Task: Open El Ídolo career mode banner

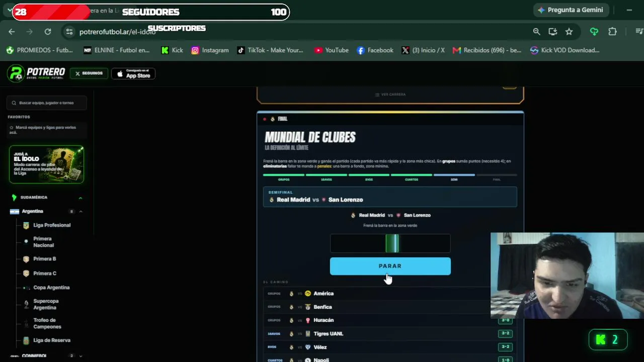Action: tap(46, 164)
